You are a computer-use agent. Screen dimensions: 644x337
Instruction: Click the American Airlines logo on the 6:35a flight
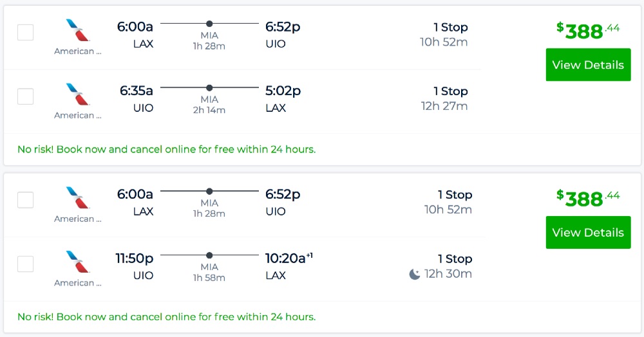pyautogui.click(x=78, y=95)
